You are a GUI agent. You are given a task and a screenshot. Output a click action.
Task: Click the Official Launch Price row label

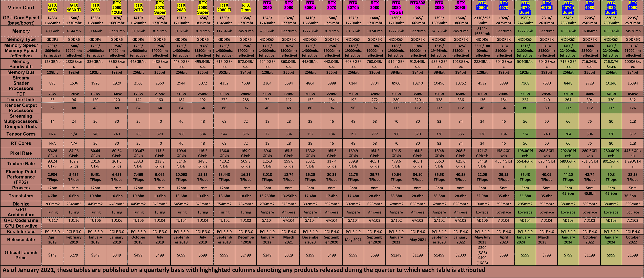[21, 255]
